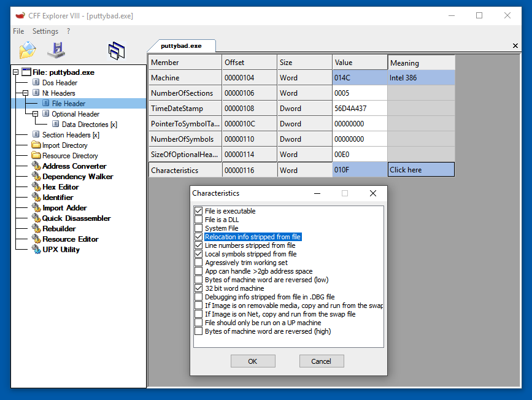Click the Resource Editor tool icon
This screenshot has height=400, width=532.
click(x=36, y=239)
